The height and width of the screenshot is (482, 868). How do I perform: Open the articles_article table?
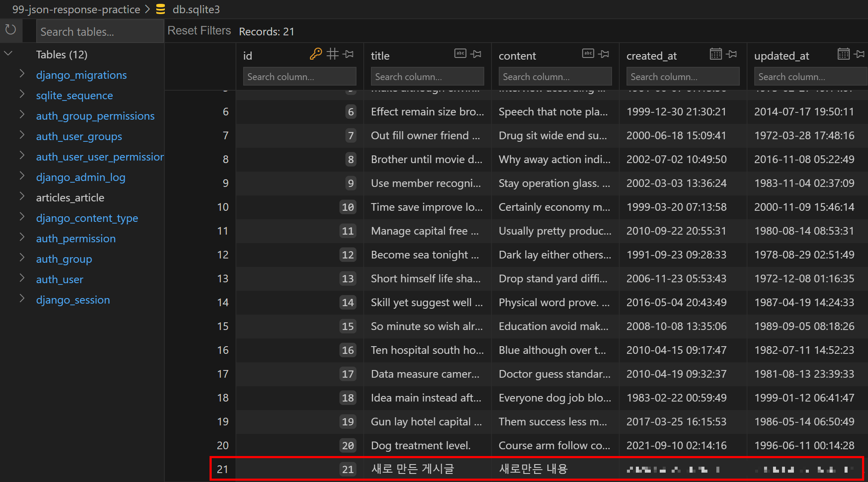70,198
